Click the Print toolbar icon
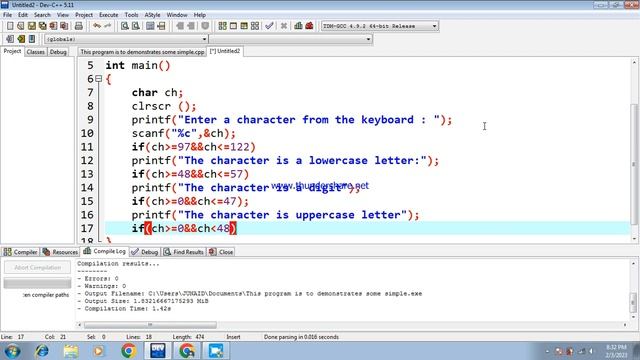Viewport: 640px width, 360px height. (x=79, y=26)
